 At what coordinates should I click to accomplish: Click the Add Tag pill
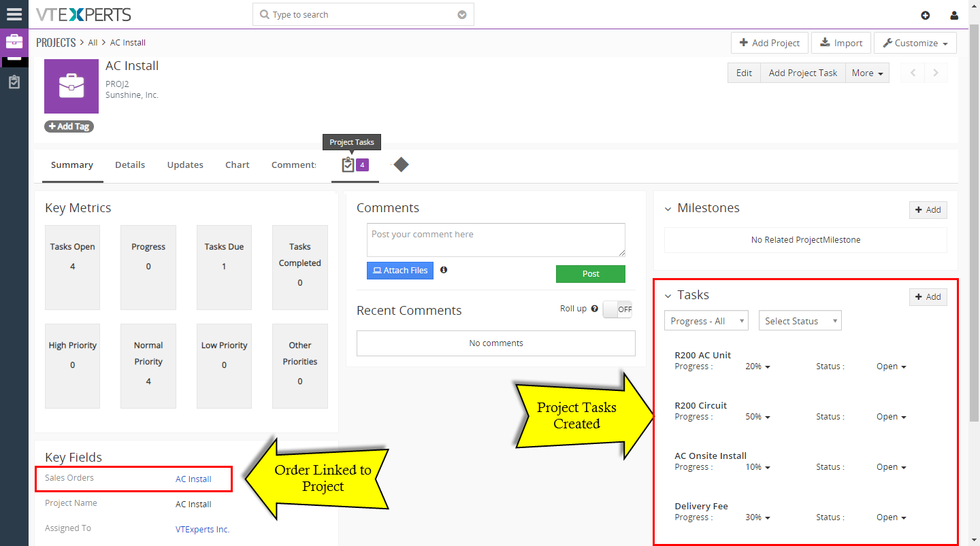[69, 126]
